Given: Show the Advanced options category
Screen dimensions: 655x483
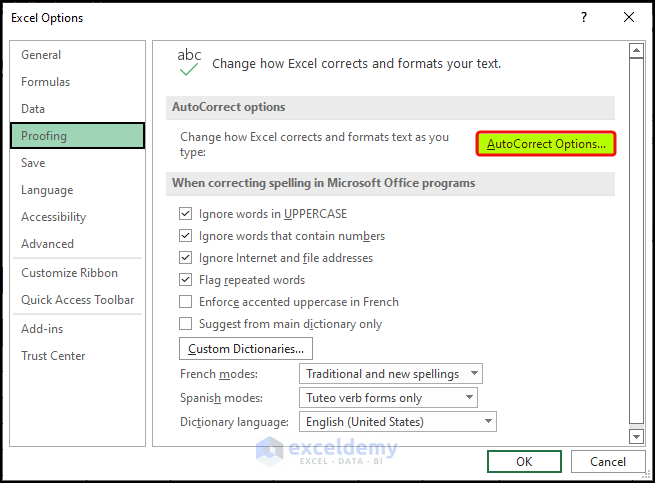Looking at the screenshot, I should pos(77,244).
